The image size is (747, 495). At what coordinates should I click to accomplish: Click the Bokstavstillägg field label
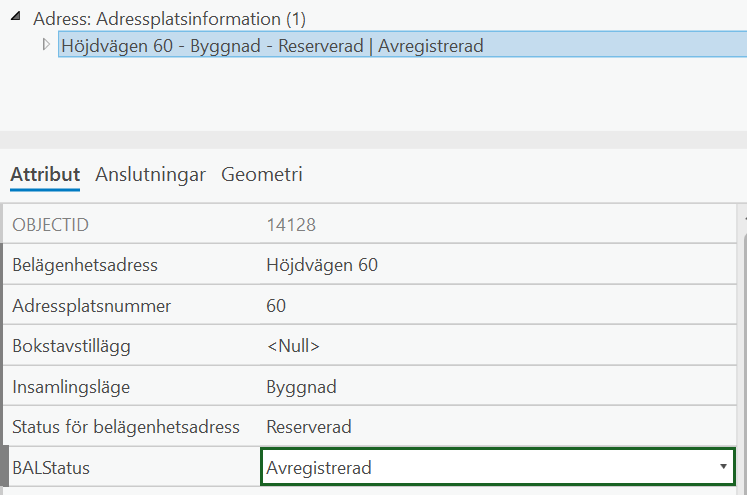coord(71,346)
